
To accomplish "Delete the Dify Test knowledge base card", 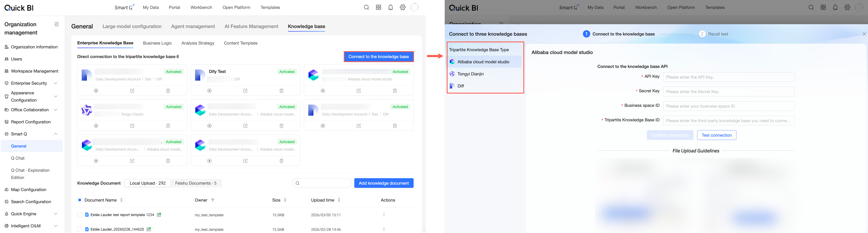I will click(281, 91).
